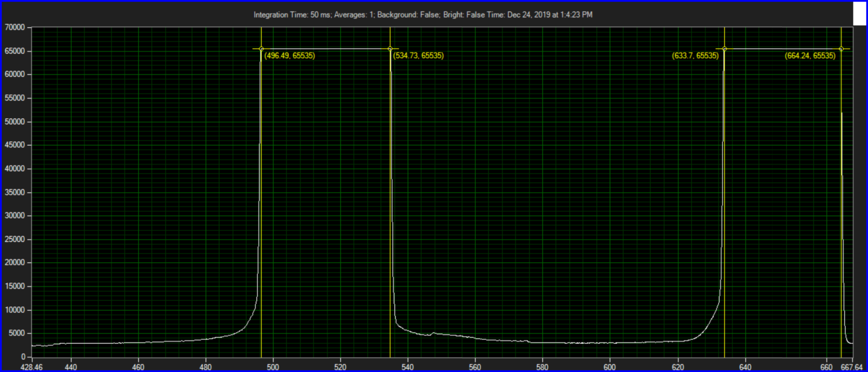
Task: Click the 620 x-axis label
Action: pos(678,366)
